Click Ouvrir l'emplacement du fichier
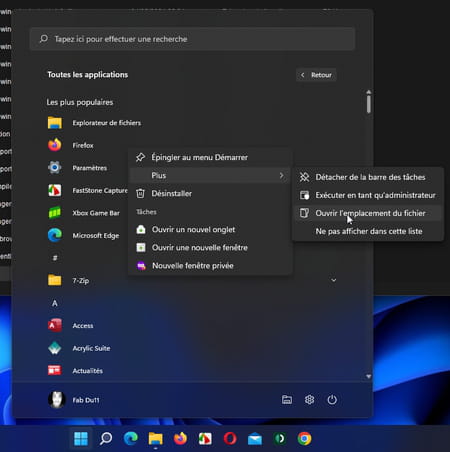The width and height of the screenshot is (450, 452). tap(368, 213)
